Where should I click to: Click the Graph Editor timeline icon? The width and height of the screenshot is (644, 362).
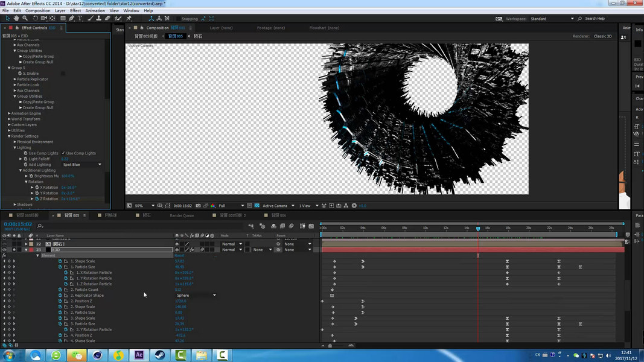[x=311, y=226]
